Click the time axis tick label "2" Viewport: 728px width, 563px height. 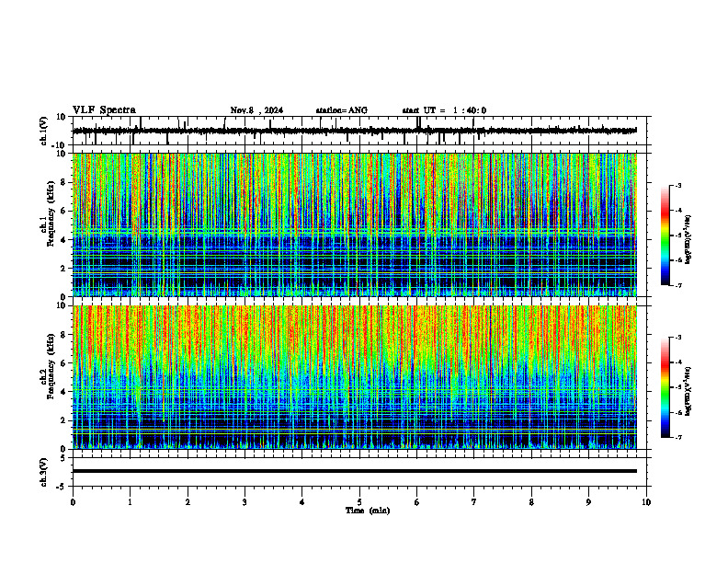point(188,502)
